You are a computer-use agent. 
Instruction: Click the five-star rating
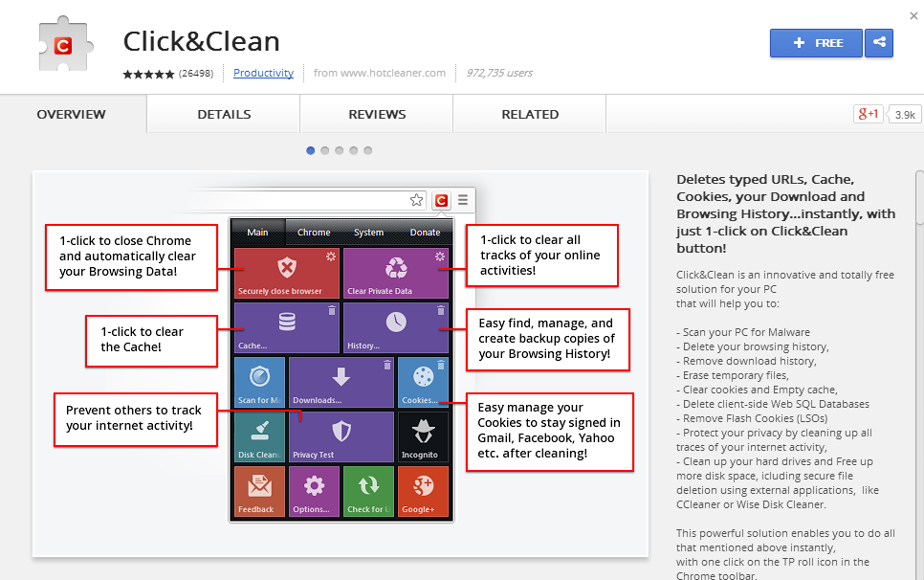pyautogui.click(x=148, y=74)
